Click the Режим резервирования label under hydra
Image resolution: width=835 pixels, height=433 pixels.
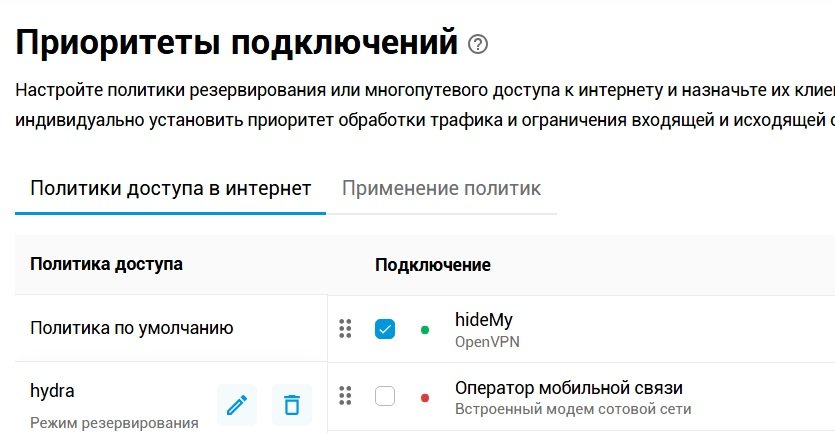[114, 422]
